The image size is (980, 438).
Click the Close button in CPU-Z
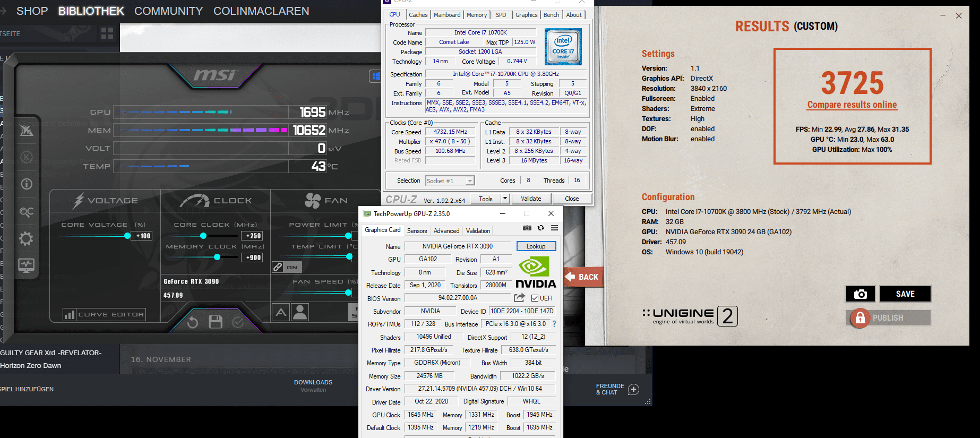point(572,199)
